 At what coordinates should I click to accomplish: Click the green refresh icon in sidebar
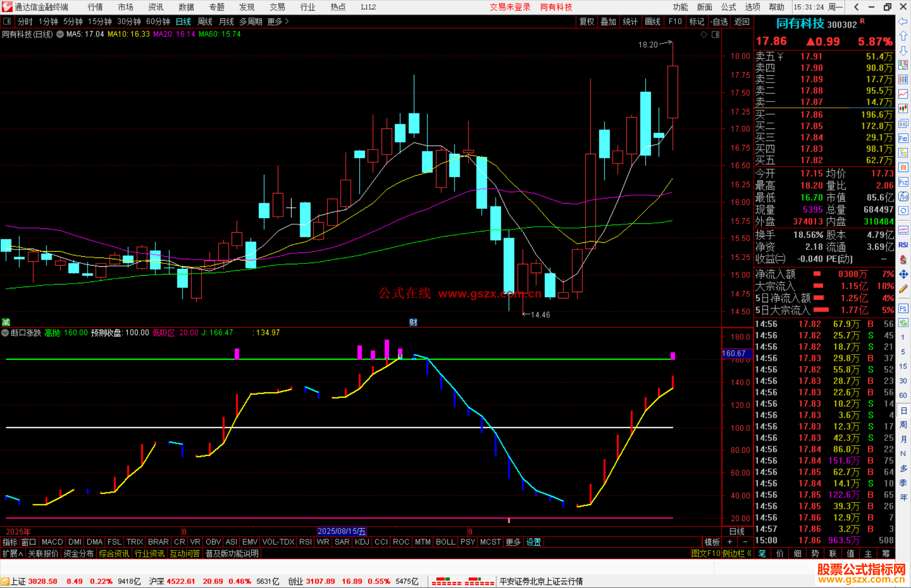(903, 323)
